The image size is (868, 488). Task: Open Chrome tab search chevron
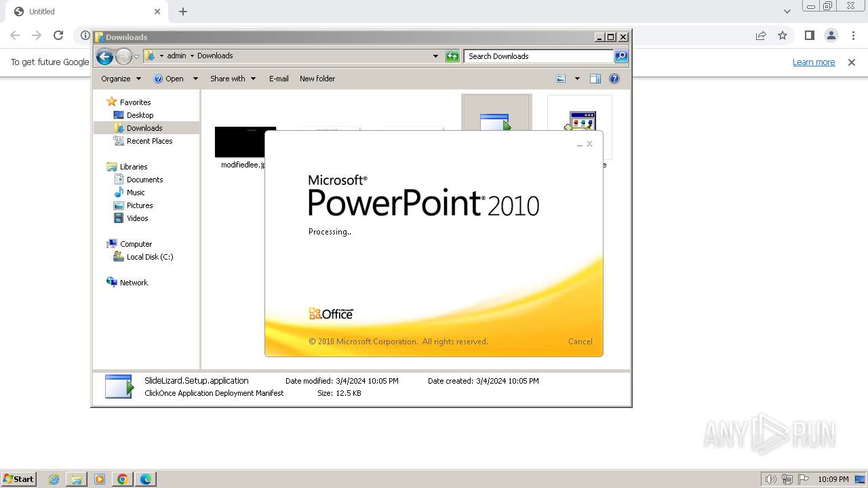tap(787, 12)
